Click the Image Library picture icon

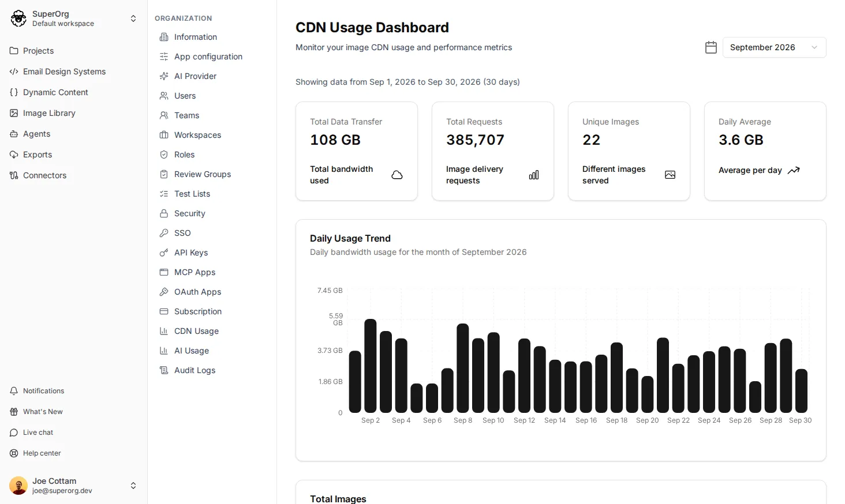[x=14, y=113]
